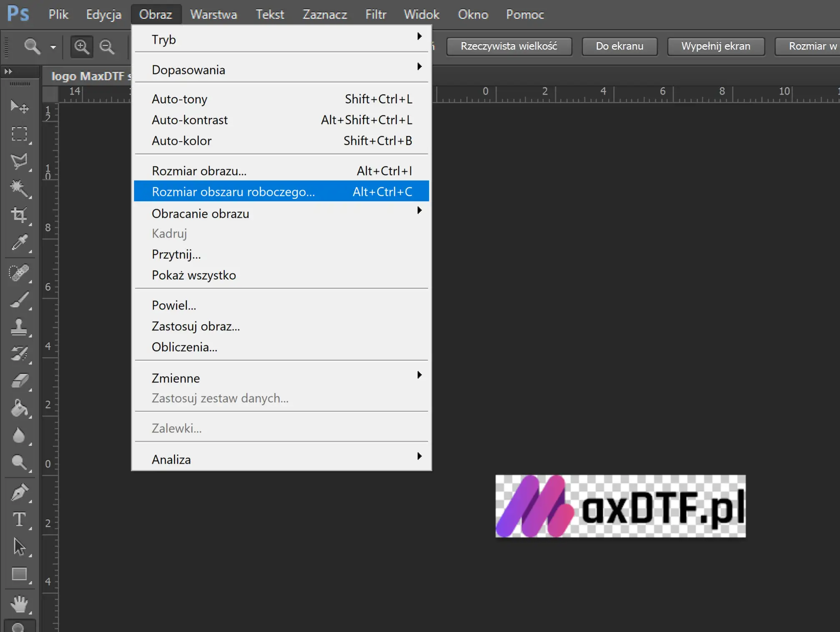Select the Eyedropper tool
Screen dimensions: 840x632
tap(19, 242)
